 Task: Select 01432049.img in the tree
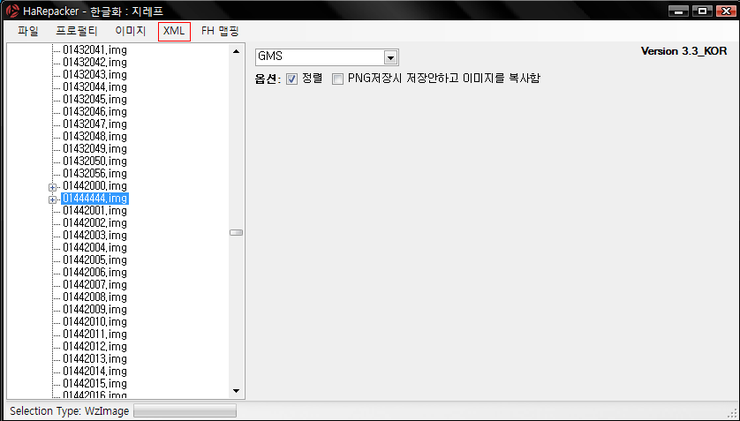(95, 149)
